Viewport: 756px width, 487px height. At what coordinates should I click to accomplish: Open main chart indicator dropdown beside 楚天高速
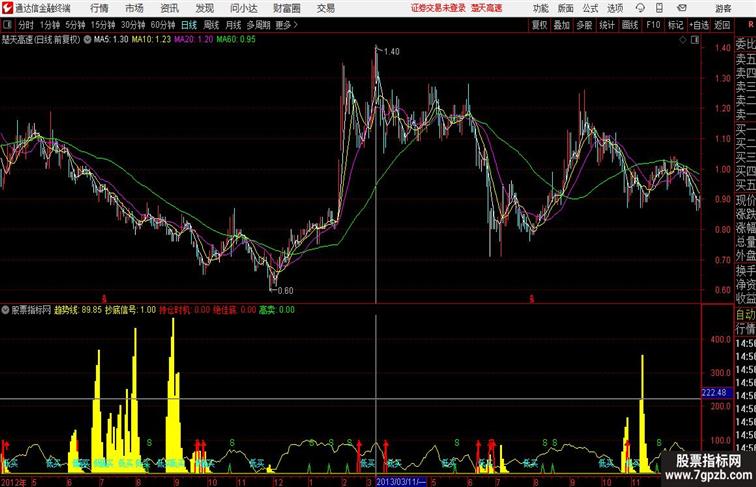coord(87,40)
